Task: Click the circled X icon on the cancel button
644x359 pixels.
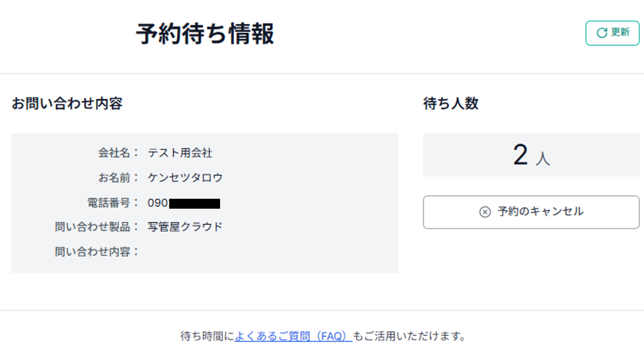Action: pos(484,212)
